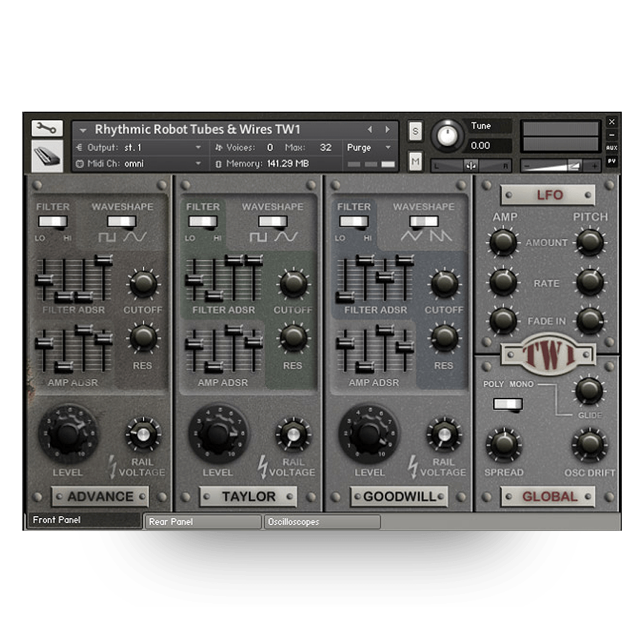Viewport: 644px width, 644px height.
Task: Mute the instrument with M button
Action: tap(415, 162)
